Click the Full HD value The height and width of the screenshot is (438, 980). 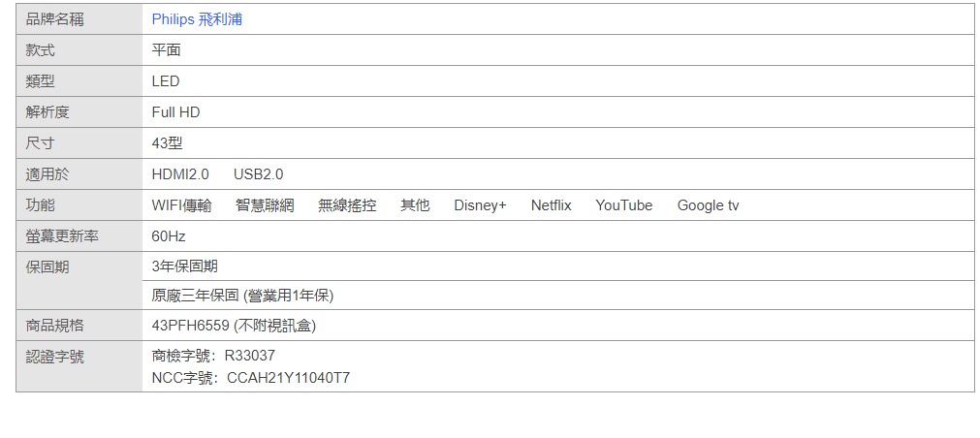[175, 112]
